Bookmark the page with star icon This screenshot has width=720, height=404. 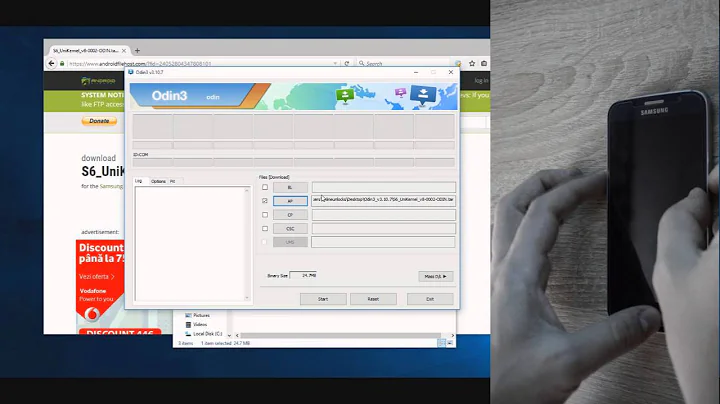click(x=472, y=63)
